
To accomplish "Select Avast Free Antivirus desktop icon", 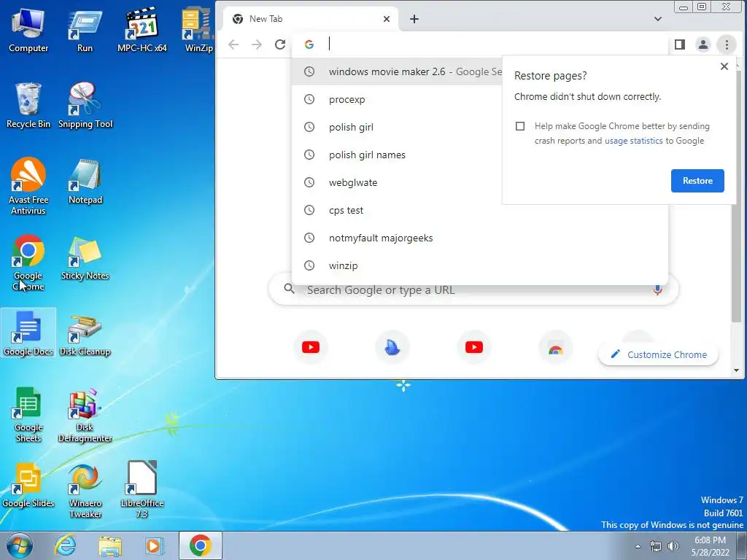I will 28,186.
